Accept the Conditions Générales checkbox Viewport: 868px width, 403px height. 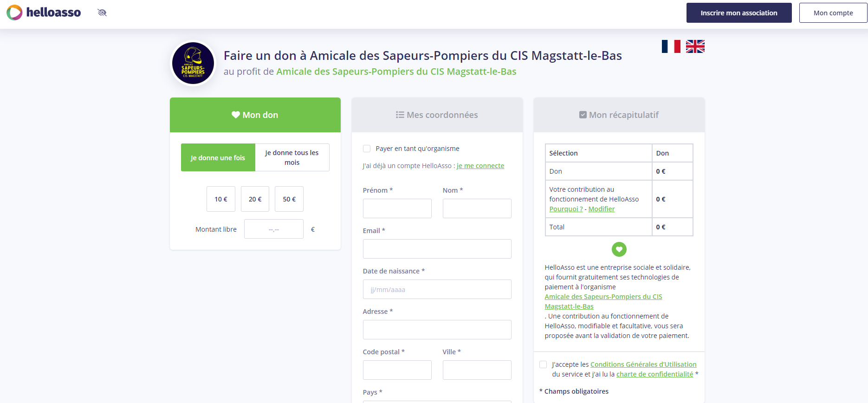[543, 364]
